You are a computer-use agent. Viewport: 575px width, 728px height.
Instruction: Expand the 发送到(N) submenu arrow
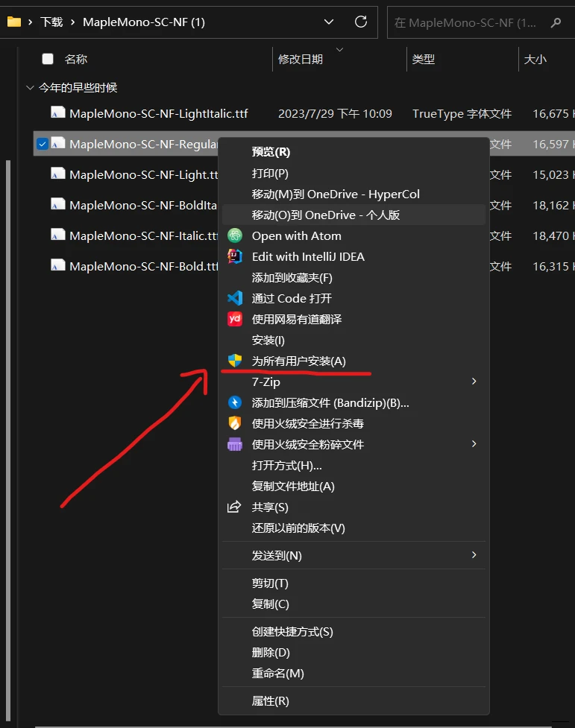pos(474,555)
